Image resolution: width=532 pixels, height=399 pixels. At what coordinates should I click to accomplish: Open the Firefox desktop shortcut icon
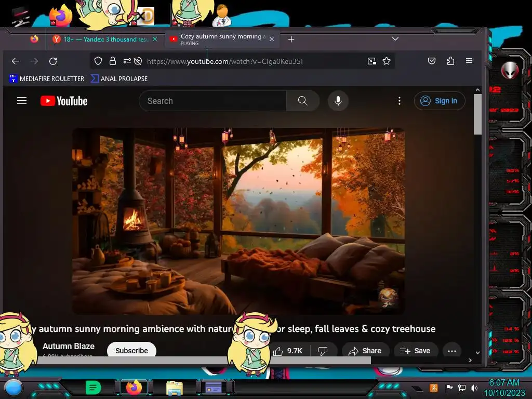(x=60, y=16)
